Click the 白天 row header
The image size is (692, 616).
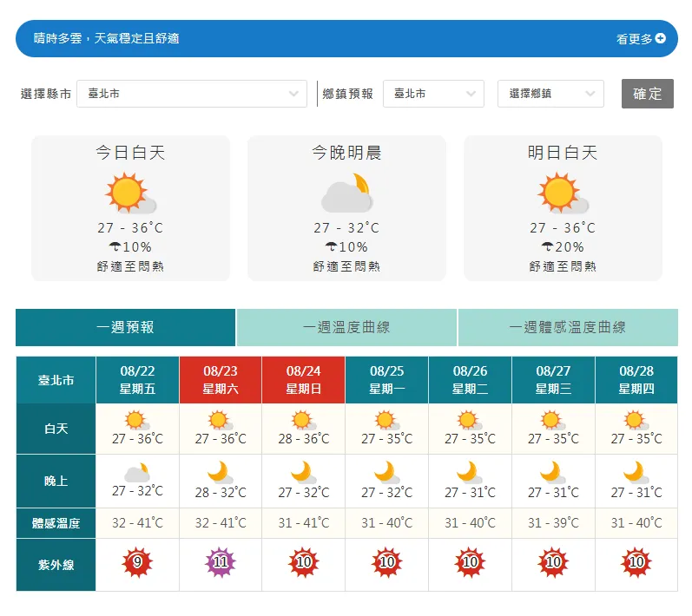pos(56,429)
